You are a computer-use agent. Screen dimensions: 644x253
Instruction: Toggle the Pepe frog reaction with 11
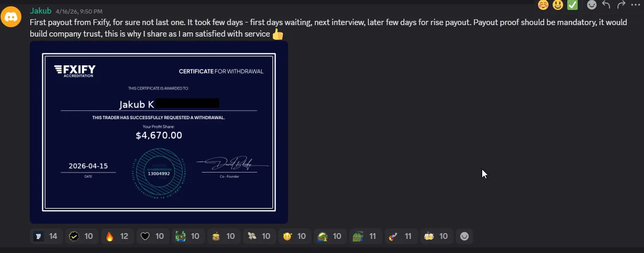[365, 236]
